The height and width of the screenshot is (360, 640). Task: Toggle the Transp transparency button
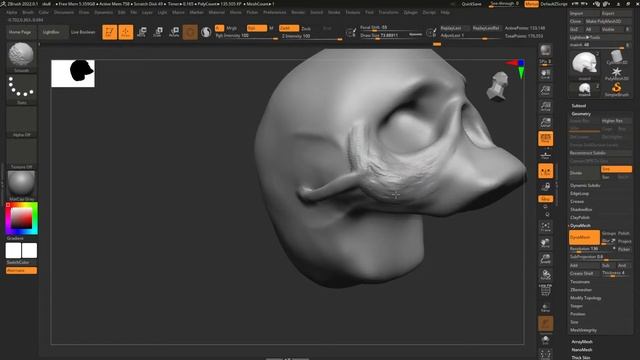[x=545, y=307]
